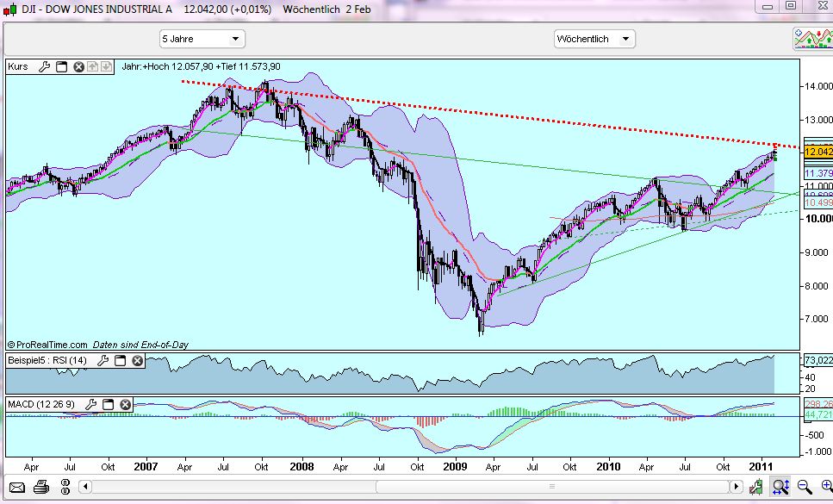
Task: Click the 'Beispiel5 : RSI (14)' label
Action: (47, 360)
